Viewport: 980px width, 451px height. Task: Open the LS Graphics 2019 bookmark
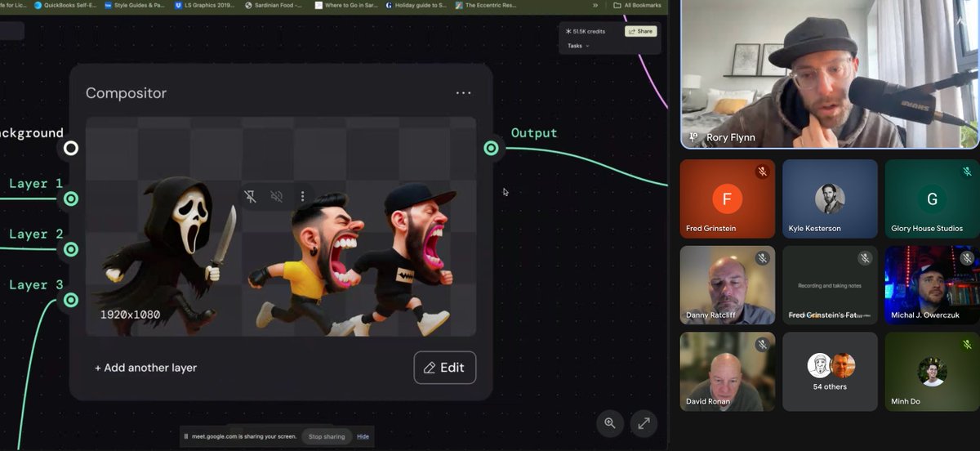(204, 5)
